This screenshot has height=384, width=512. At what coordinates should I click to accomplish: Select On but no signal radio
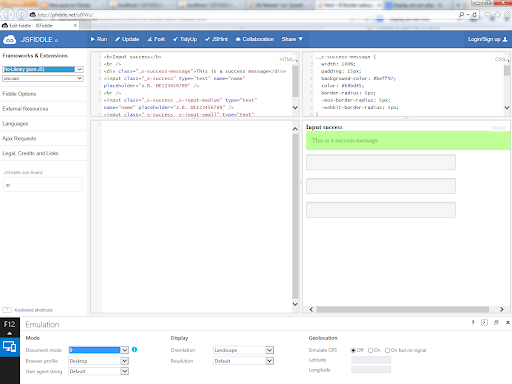pyautogui.click(x=387, y=350)
